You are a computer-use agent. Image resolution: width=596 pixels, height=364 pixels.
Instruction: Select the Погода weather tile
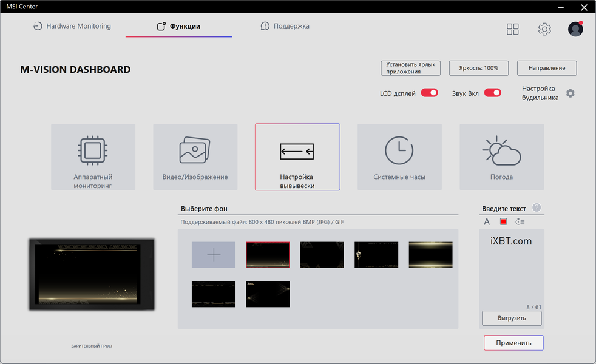[x=502, y=157]
